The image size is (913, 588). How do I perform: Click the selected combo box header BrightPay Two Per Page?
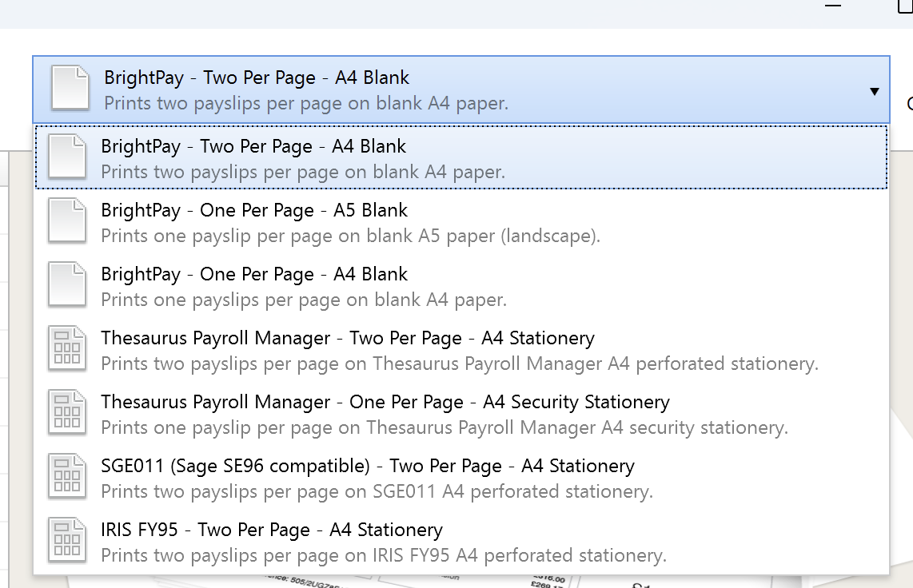[x=461, y=89]
